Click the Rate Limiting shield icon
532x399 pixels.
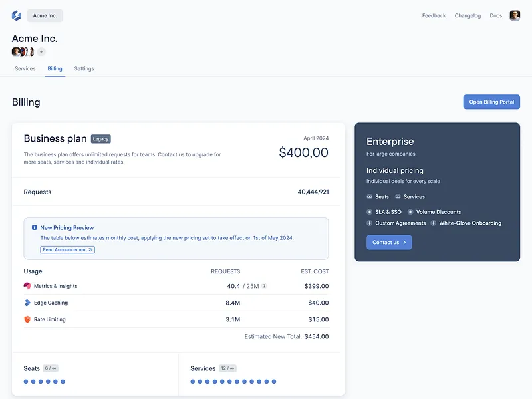[27, 319]
